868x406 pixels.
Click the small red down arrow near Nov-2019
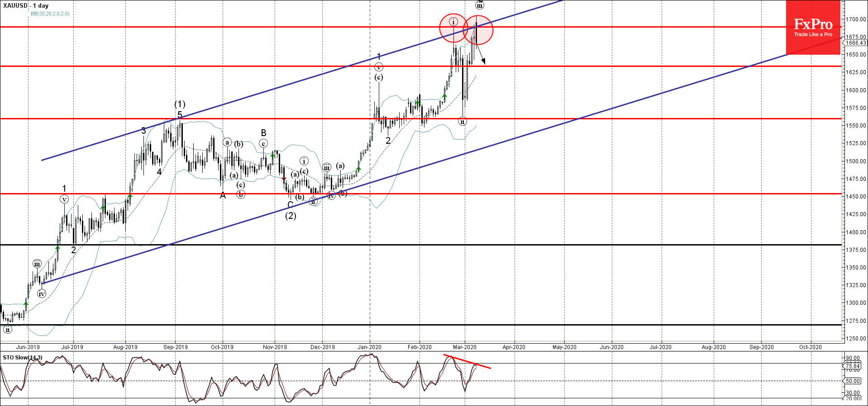point(284,179)
